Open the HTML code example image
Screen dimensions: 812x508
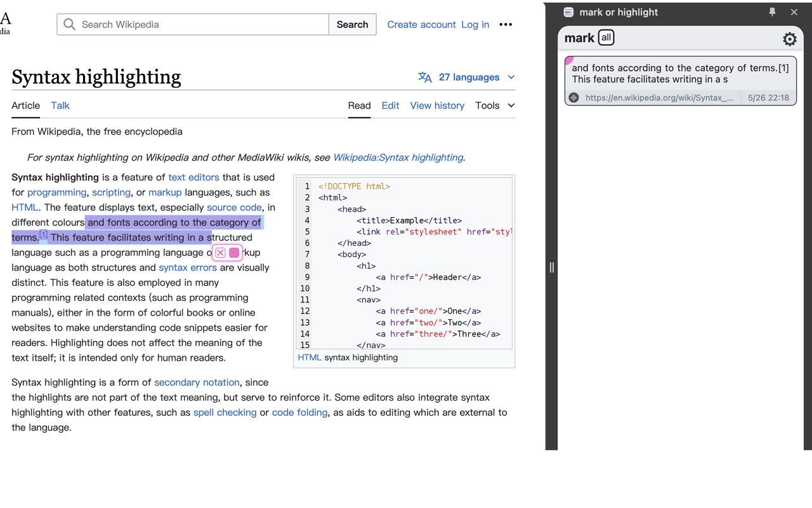pyautogui.click(x=404, y=263)
